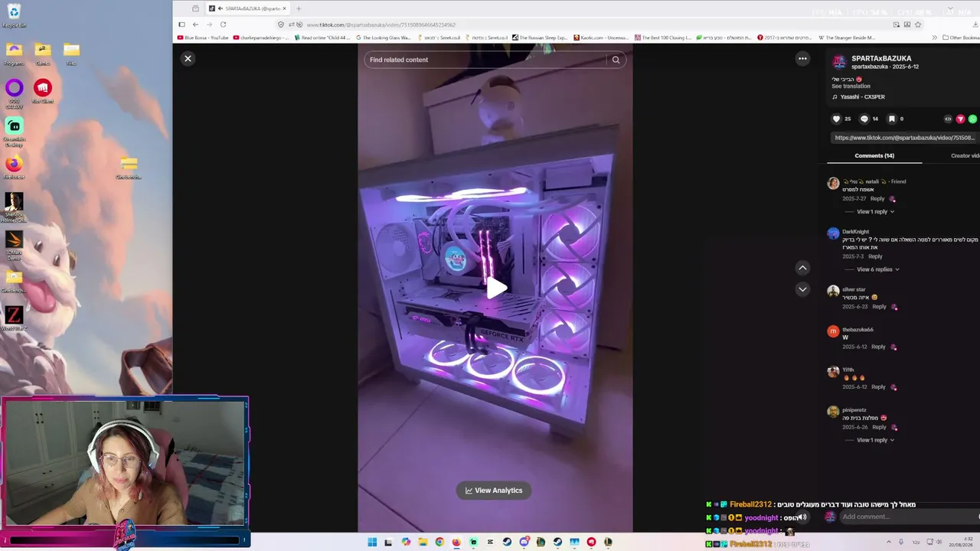This screenshot has width=980, height=551.
Task: Reply to DarkKnight's comment
Action: pos(875,256)
